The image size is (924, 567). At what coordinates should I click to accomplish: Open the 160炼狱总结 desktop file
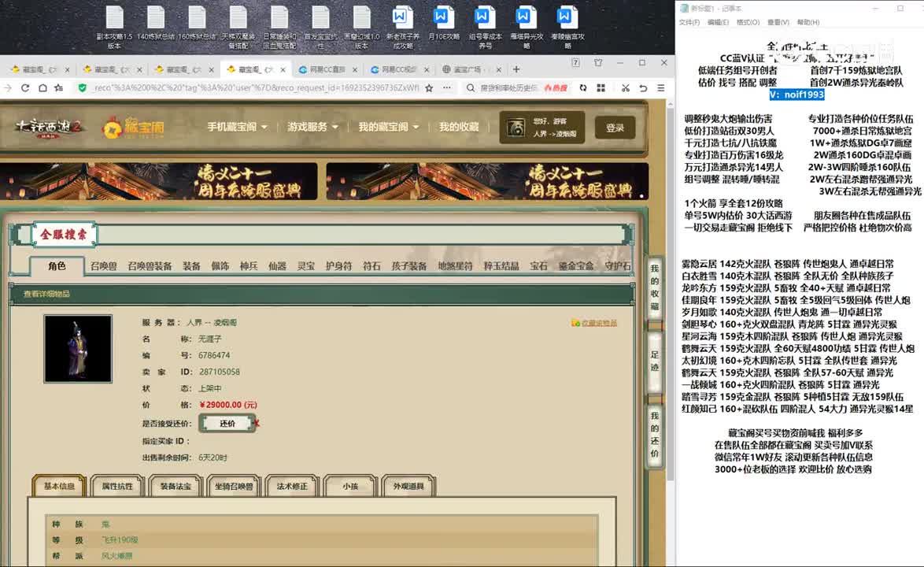[x=197, y=24]
